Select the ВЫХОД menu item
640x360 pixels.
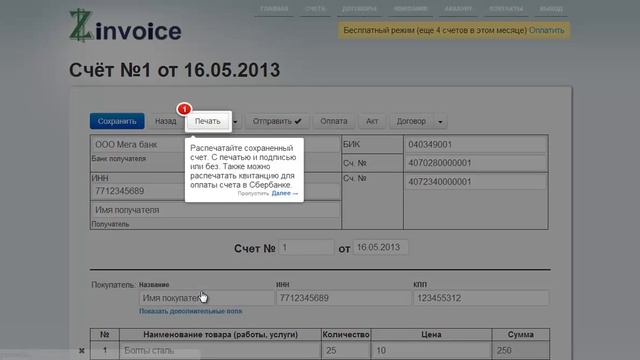[551, 9]
